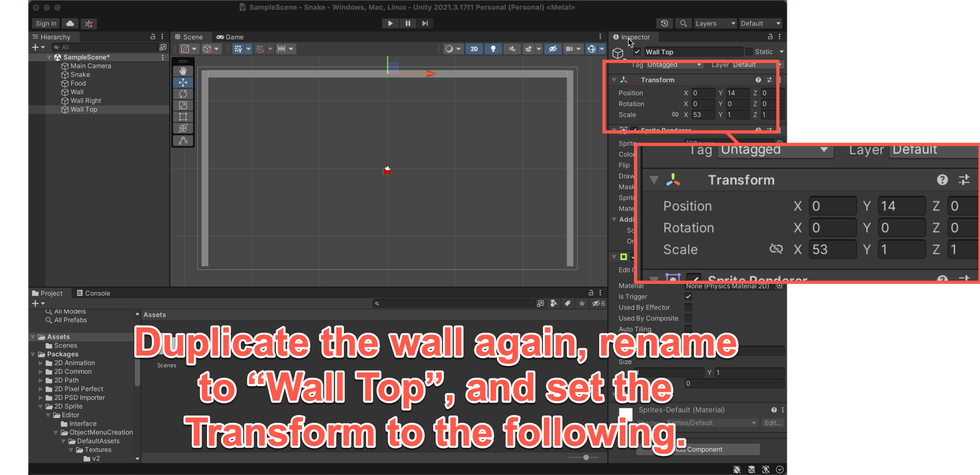Select the Rotate tool in Scene toolbar
The width and height of the screenshot is (980, 475).
(x=183, y=94)
